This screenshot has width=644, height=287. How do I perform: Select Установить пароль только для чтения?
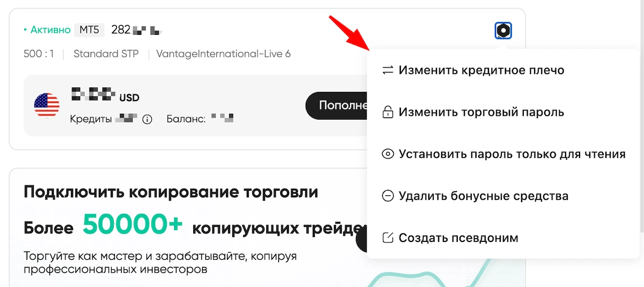click(x=503, y=154)
